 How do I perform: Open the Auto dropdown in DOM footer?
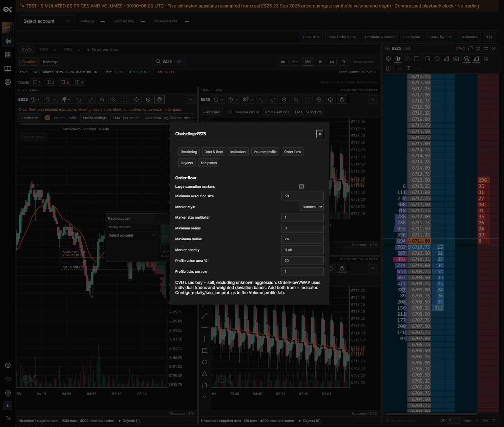coord(471,420)
